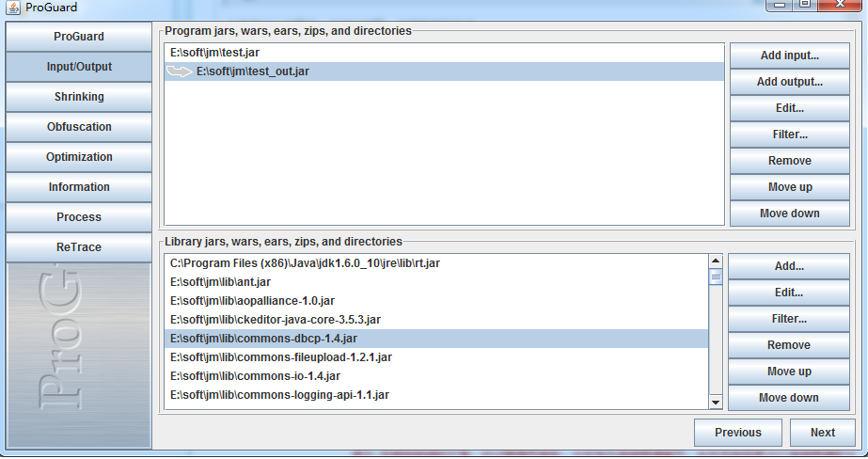The height and width of the screenshot is (459, 868).
Task: Click Edit... for program jars
Action: (789, 108)
